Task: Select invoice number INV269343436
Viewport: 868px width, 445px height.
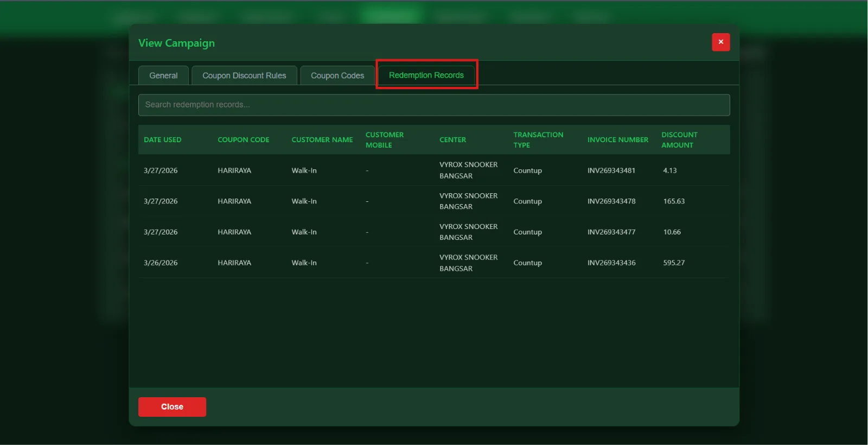Action: coord(611,263)
